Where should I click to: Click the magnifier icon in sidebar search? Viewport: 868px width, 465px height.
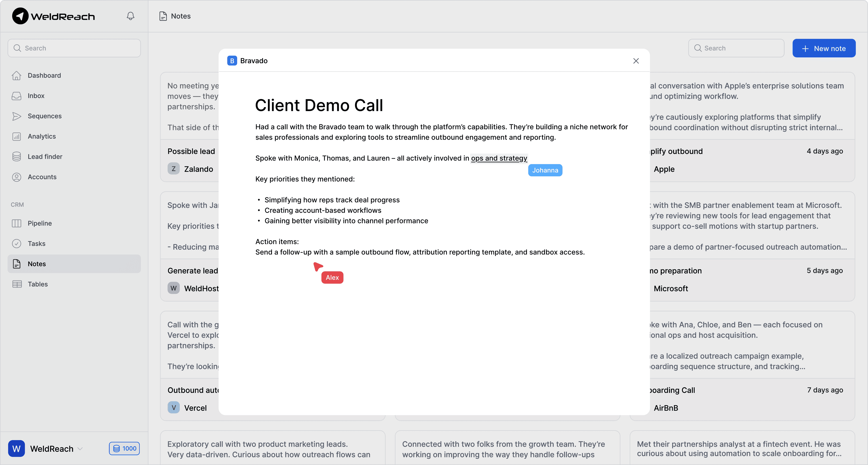point(17,48)
